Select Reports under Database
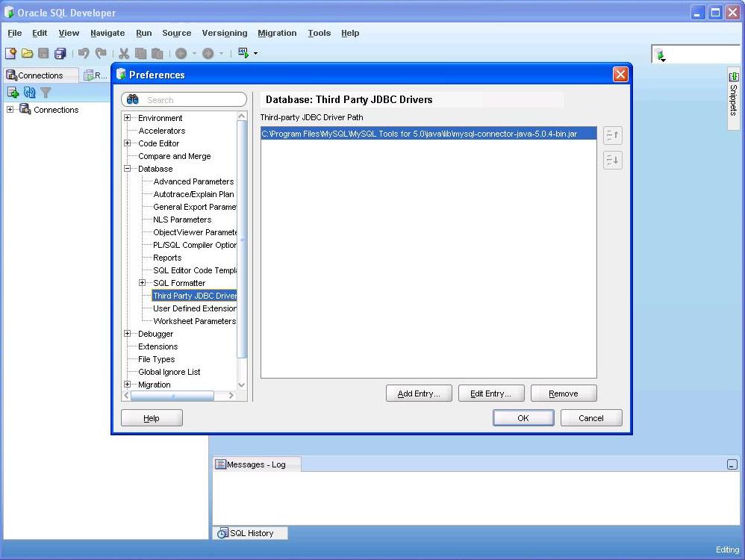The height and width of the screenshot is (560, 745). (167, 257)
